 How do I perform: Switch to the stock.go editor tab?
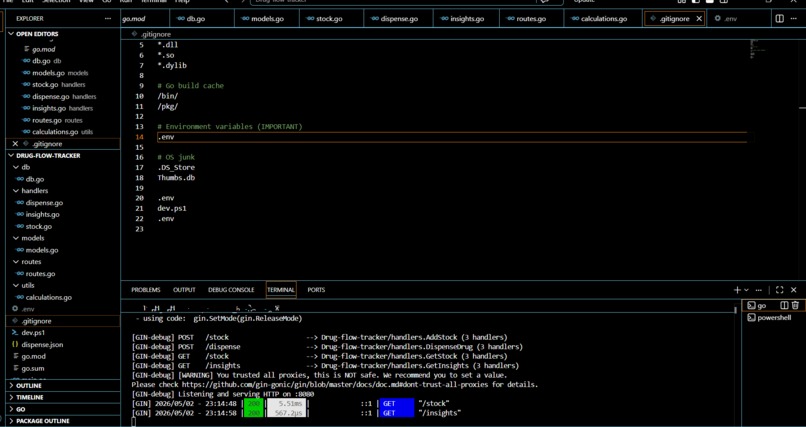(x=329, y=18)
